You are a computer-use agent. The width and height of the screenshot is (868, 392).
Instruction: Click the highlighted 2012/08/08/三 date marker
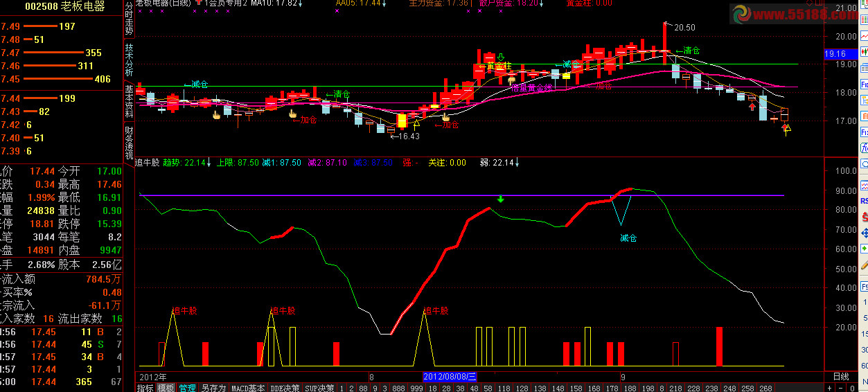[x=450, y=376]
